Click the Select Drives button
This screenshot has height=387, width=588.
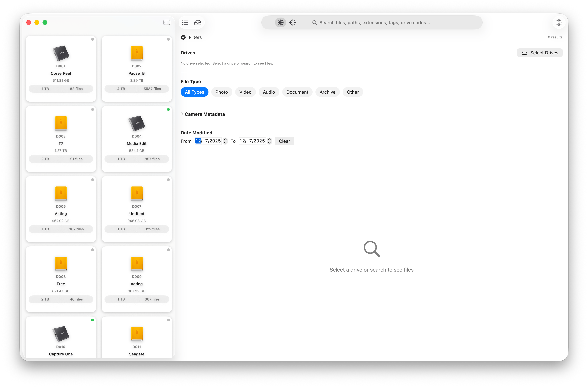coord(540,53)
